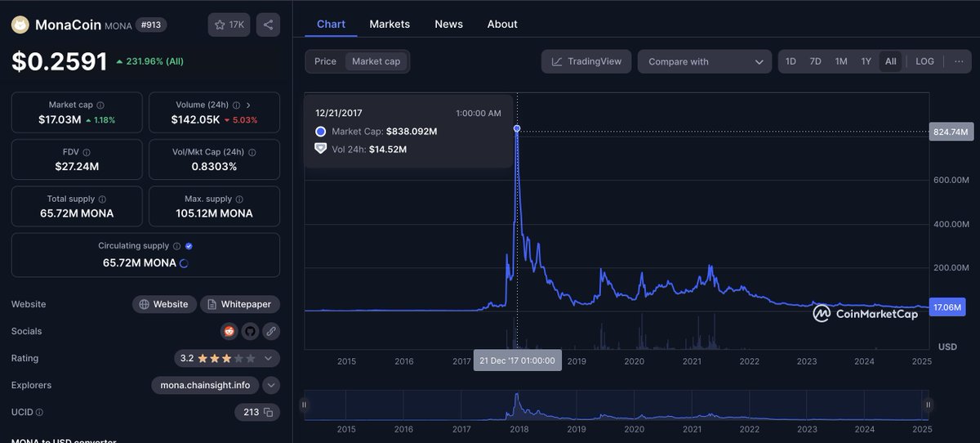The image size is (980, 443).
Task: Switch to the News tab
Action: click(448, 25)
